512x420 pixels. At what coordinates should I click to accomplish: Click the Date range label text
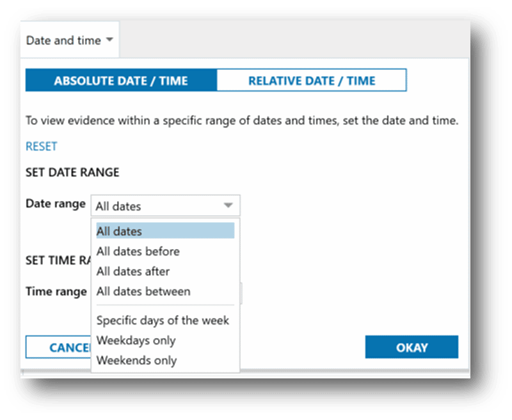point(54,204)
